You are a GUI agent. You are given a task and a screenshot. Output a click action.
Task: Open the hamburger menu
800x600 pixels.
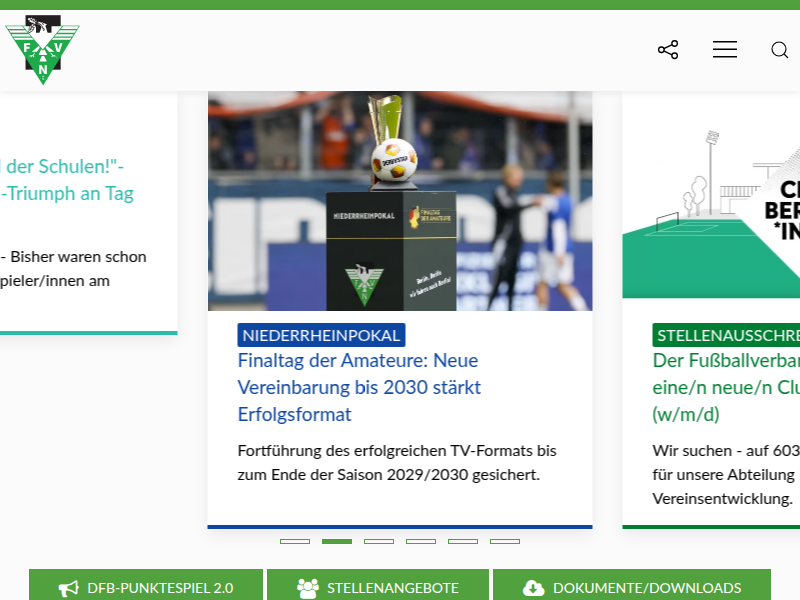point(725,50)
